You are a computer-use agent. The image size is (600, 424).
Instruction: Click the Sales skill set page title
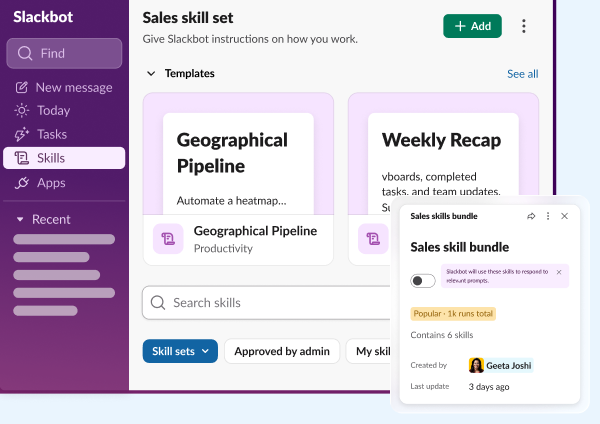tap(188, 18)
